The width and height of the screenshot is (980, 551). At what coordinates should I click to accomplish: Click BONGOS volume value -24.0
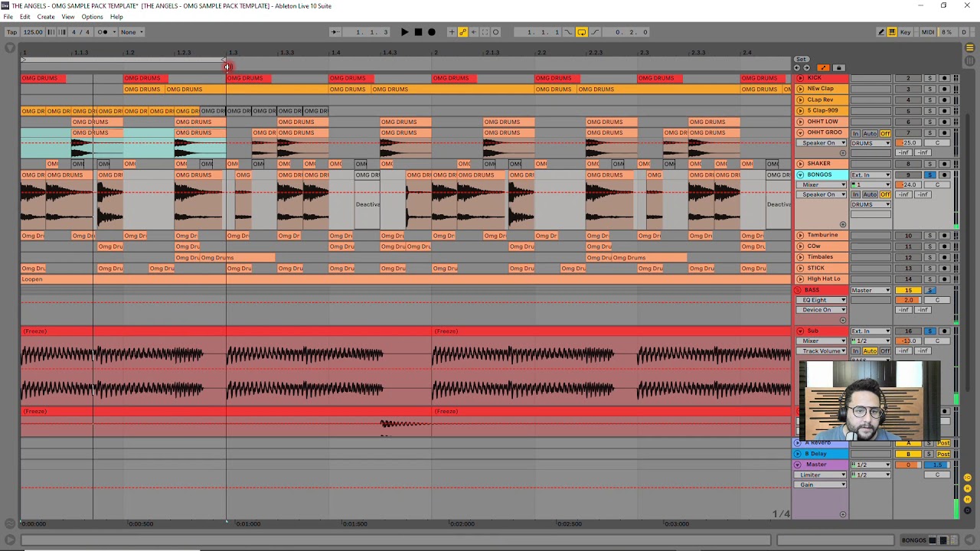909,185
